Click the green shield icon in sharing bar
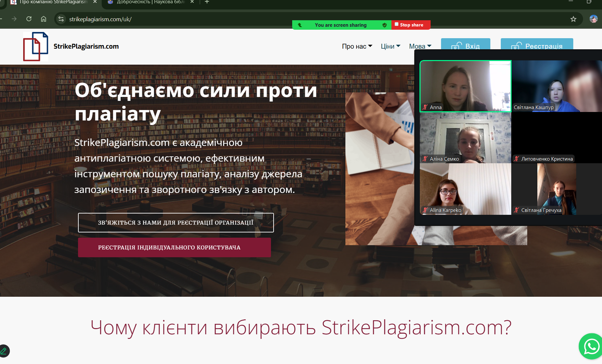Image resolution: width=602 pixels, height=364 pixels. point(385,25)
